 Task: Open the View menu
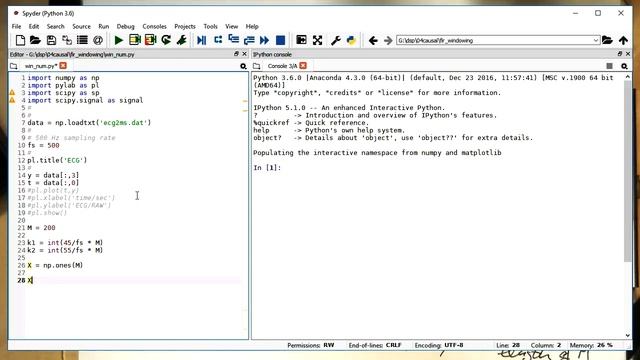[x=231, y=26]
